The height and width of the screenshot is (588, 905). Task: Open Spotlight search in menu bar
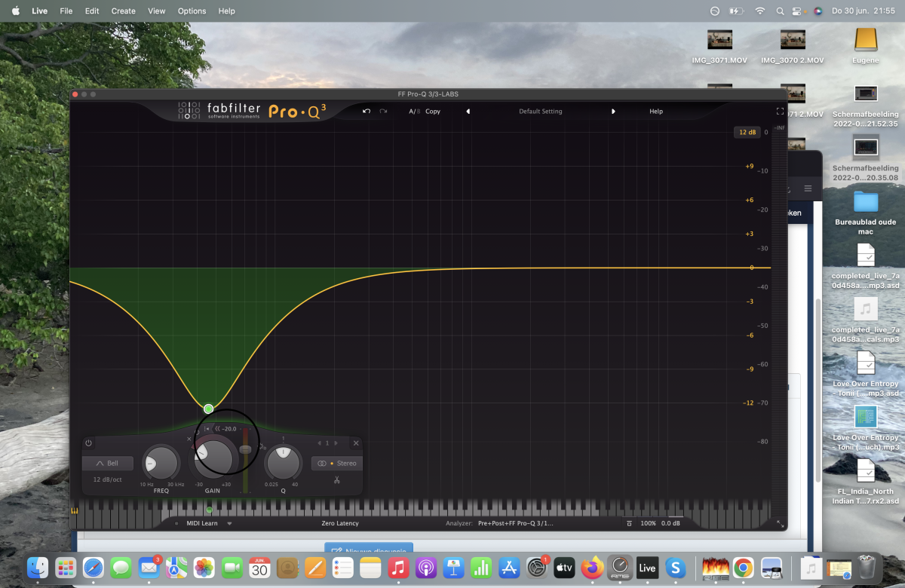click(781, 11)
